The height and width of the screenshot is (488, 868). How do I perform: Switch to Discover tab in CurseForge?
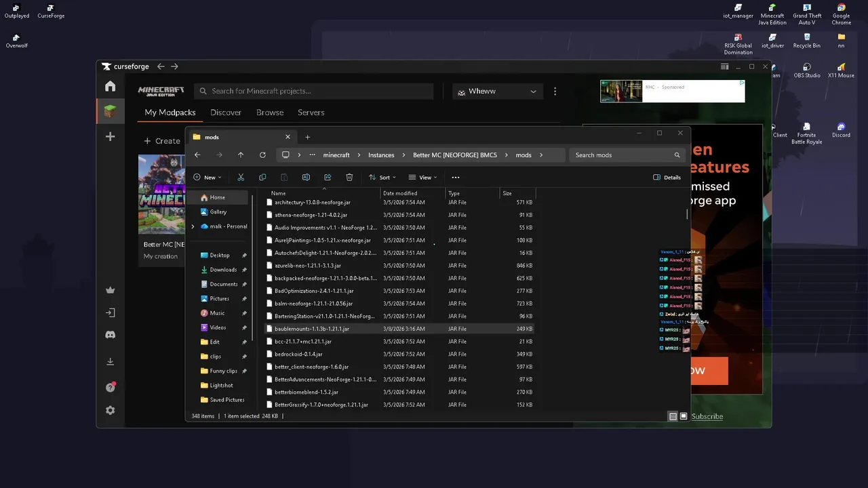pyautogui.click(x=226, y=113)
